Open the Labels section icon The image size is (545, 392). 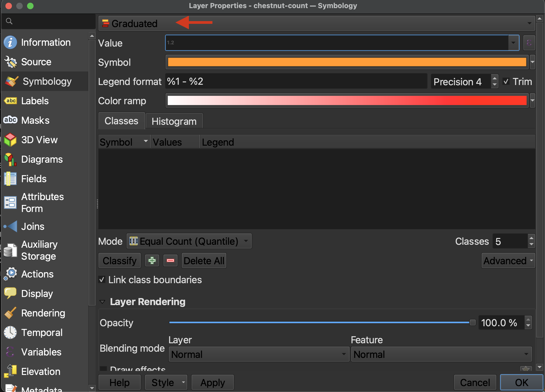[10, 101]
